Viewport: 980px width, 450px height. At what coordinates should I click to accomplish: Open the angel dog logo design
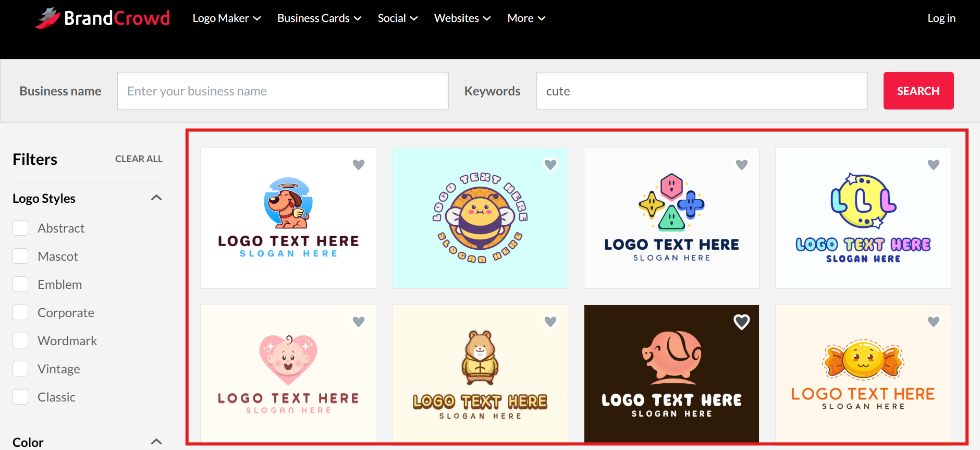288,218
